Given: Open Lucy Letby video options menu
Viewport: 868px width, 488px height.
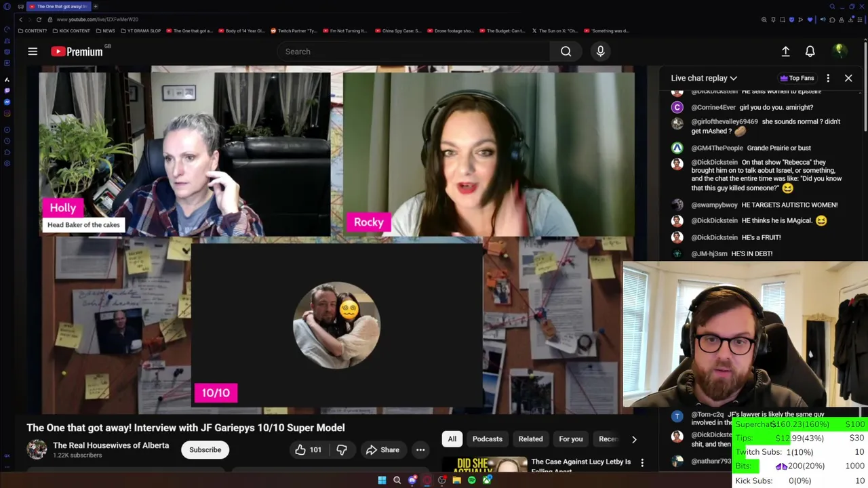Looking at the screenshot, I should (x=642, y=463).
